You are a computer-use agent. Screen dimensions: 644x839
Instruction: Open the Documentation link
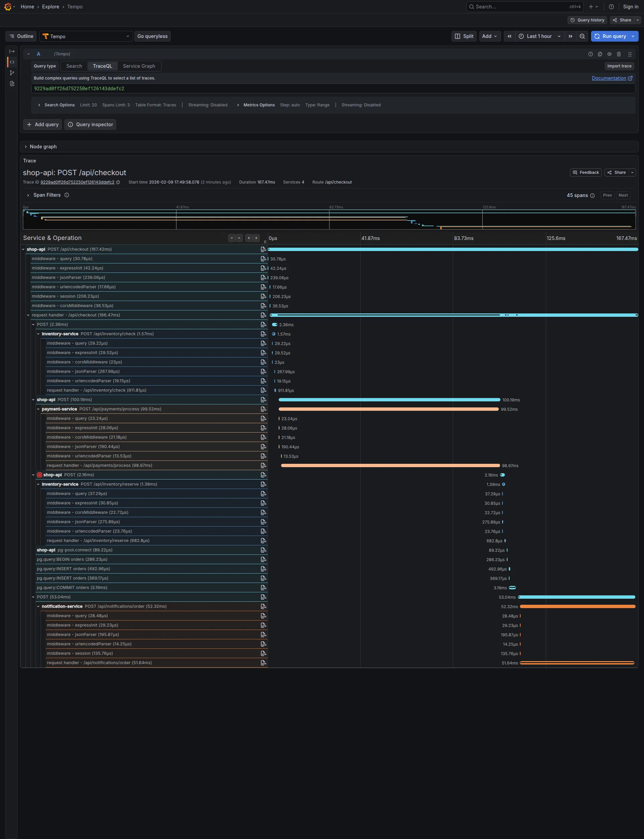pyautogui.click(x=609, y=78)
